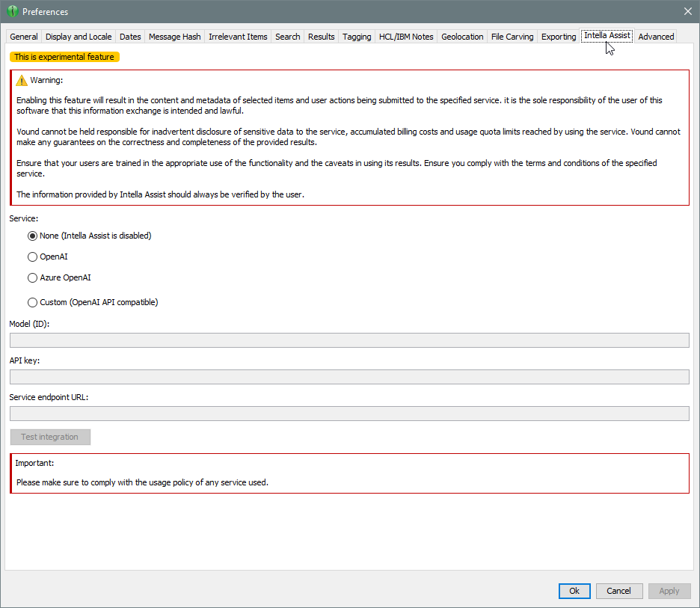Pick Custom (OpenAI API compatible) service
The width and height of the screenshot is (700, 608).
click(x=32, y=302)
